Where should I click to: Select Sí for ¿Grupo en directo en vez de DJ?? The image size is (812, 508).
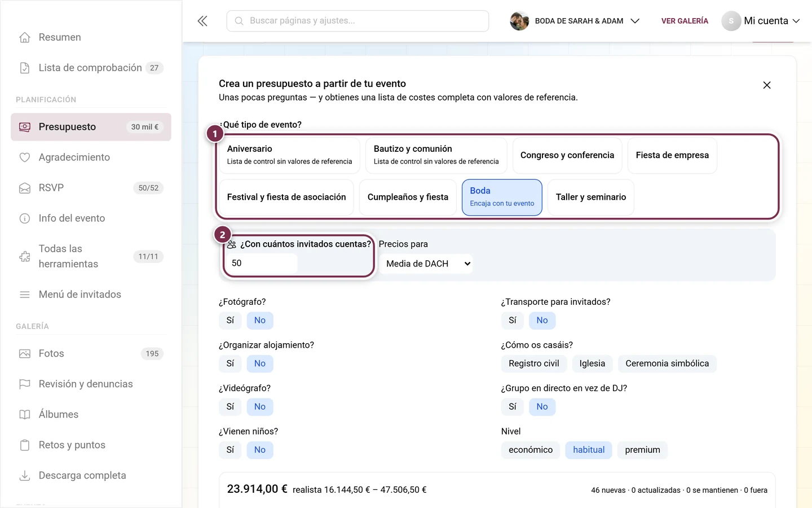[513, 407]
